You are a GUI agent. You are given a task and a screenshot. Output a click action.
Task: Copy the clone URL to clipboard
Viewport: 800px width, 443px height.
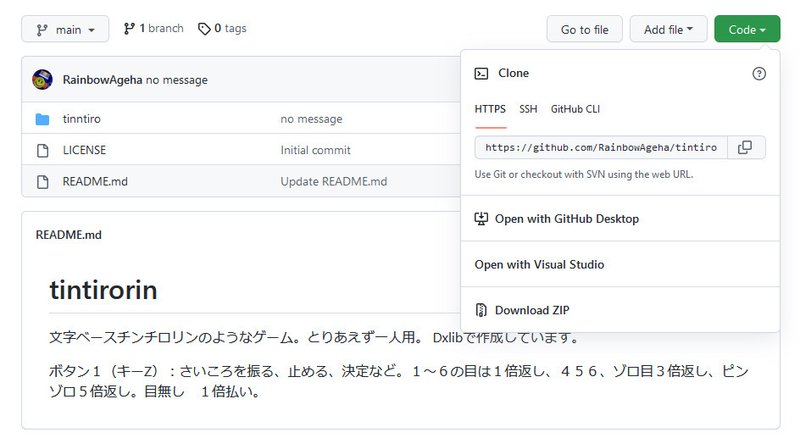745,147
